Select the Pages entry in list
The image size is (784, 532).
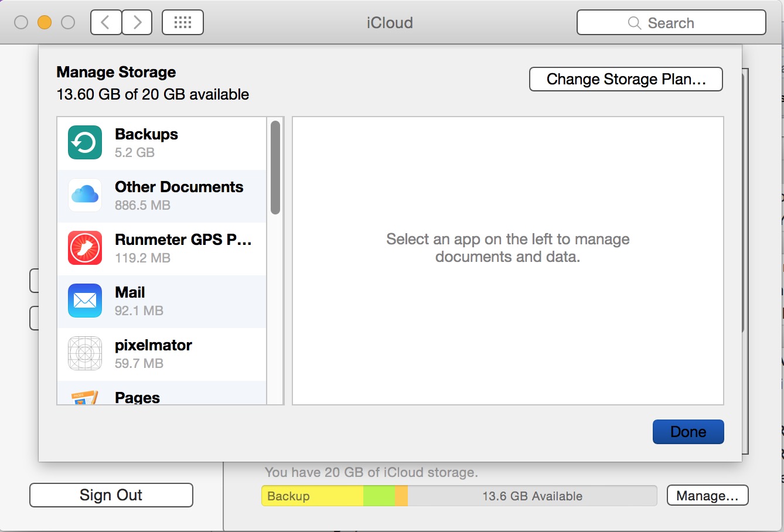click(x=162, y=393)
